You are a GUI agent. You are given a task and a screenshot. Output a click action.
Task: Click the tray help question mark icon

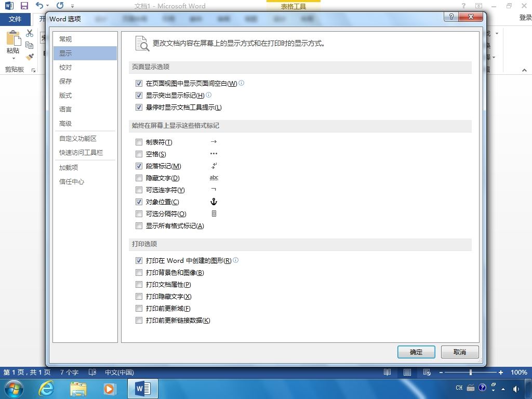point(482,388)
